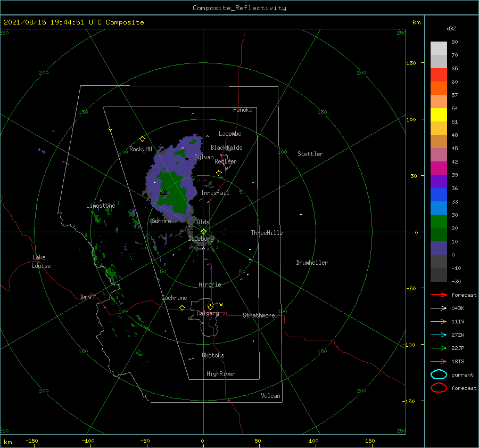The width and height of the screenshot is (479, 448).
Task: Select the orange 111V arrow icon
Action: (x=439, y=321)
